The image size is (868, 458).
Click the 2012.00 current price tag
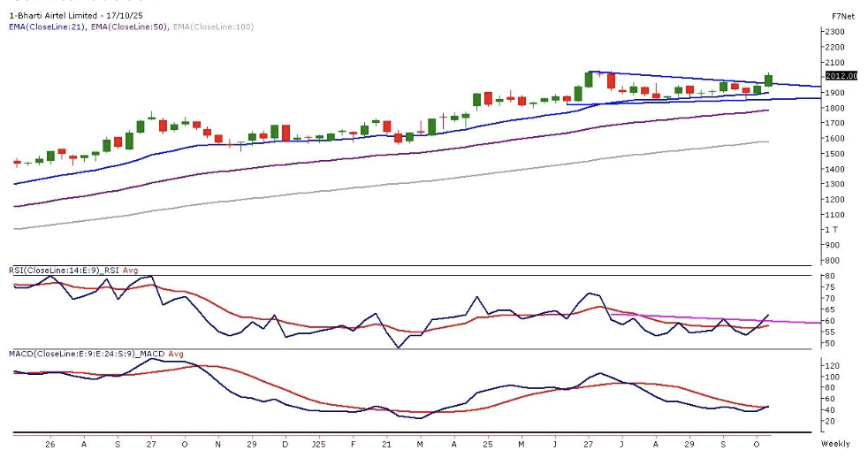(841, 76)
